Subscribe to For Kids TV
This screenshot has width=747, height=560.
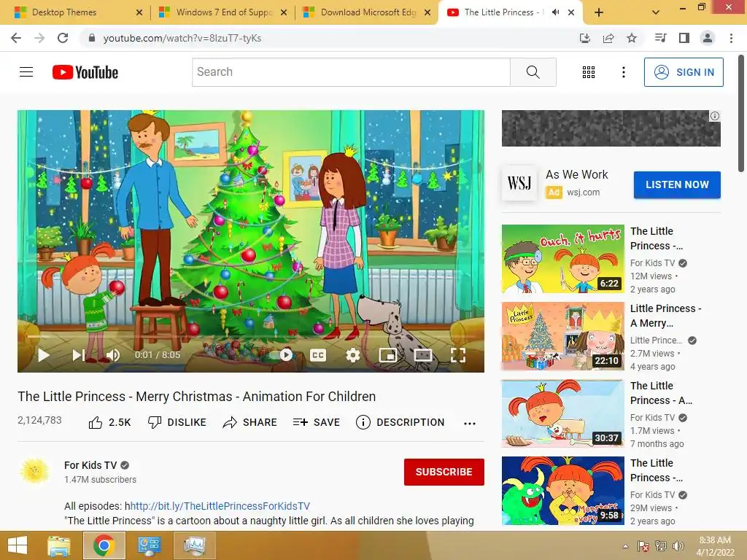click(x=444, y=472)
